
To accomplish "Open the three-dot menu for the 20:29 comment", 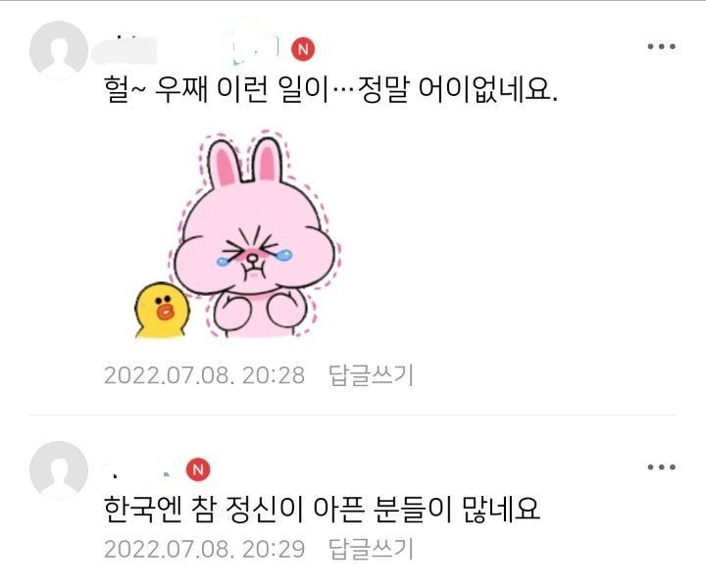I will pyautogui.click(x=662, y=467).
